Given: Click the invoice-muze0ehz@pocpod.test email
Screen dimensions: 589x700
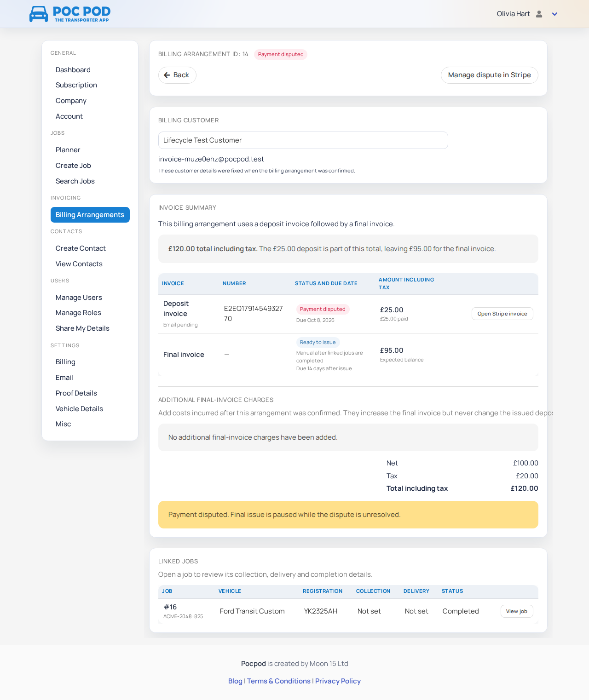Looking at the screenshot, I should [211, 159].
